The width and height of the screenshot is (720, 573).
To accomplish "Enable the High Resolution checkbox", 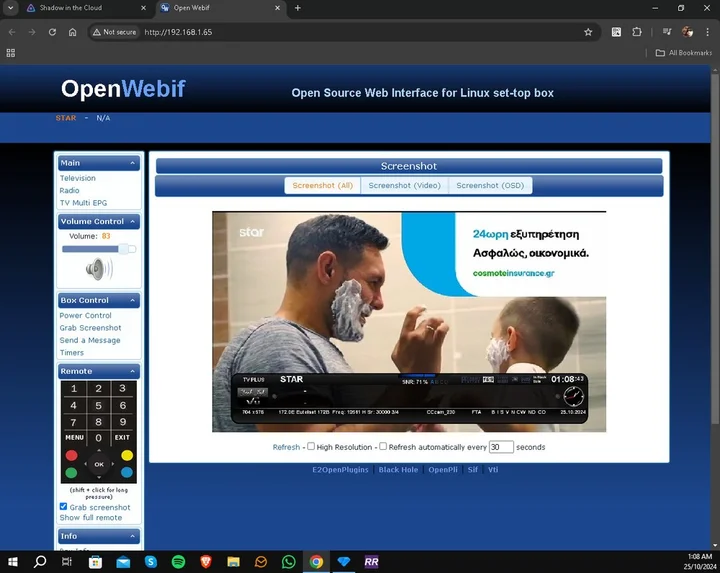I will coord(311,447).
